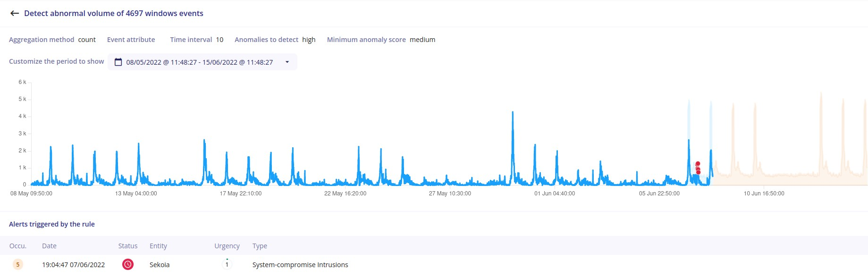Screen dimensions: 868x278
Task: Click the Type column header
Action: click(260, 246)
